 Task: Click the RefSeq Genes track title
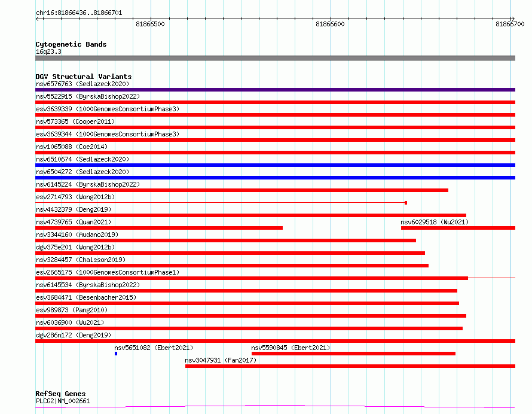(60, 394)
